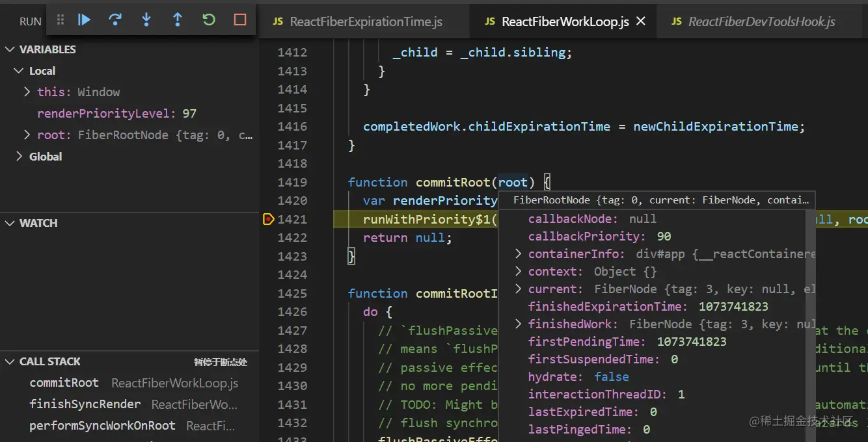The width and height of the screenshot is (868, 442).
Task: Click the Step Over debug icon
Action: click(115, 20)
